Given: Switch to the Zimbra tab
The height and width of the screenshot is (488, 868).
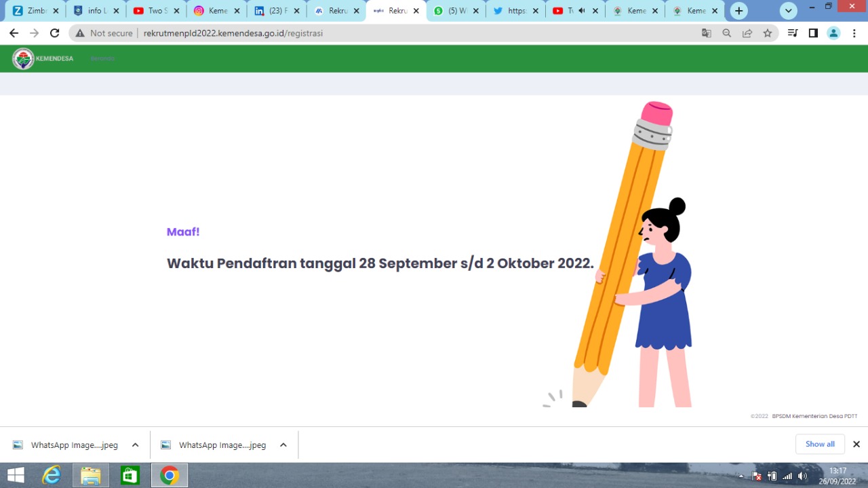Looking at the screenshot, I should [33, 11].
